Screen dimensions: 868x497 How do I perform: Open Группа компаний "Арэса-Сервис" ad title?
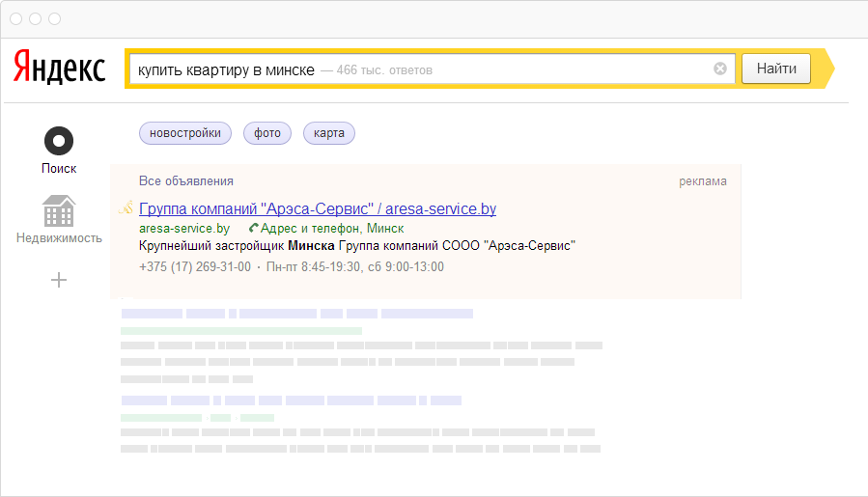tap(318, 208)
